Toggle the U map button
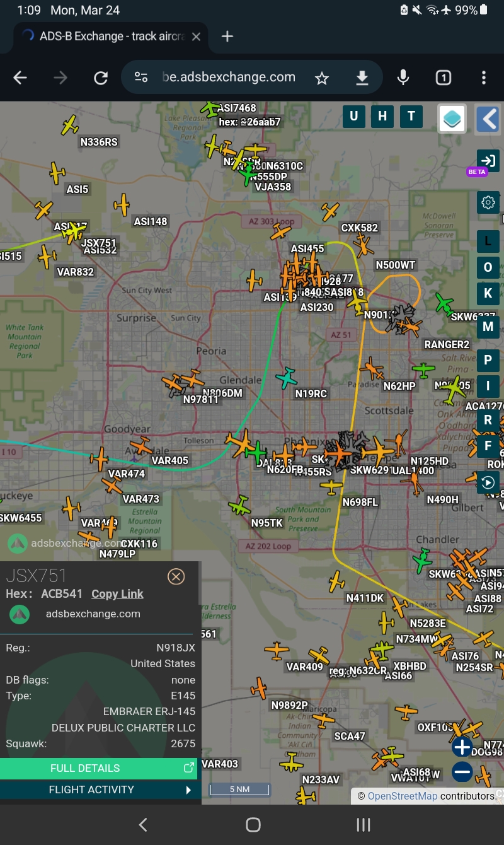Viewport: 504px width, 845px height. pyautogui.click(x=354, y=116)
